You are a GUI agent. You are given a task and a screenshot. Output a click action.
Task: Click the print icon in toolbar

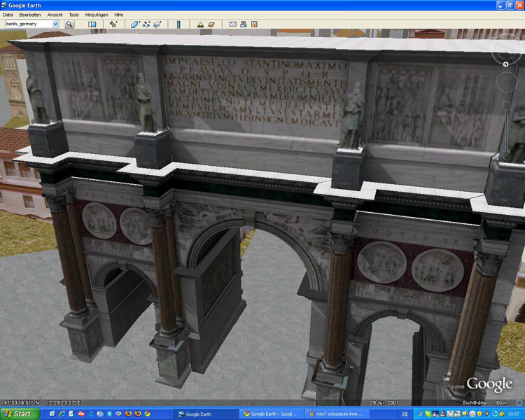[x=244, y=24]
